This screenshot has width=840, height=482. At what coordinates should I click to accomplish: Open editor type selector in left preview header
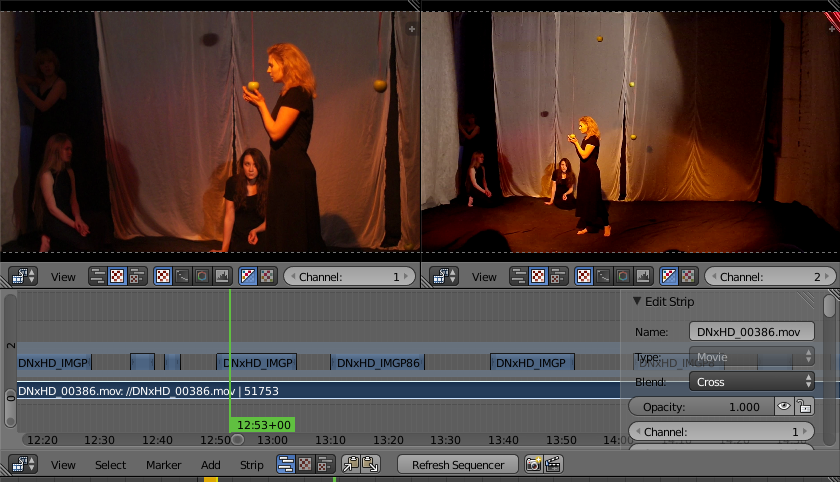22,276
